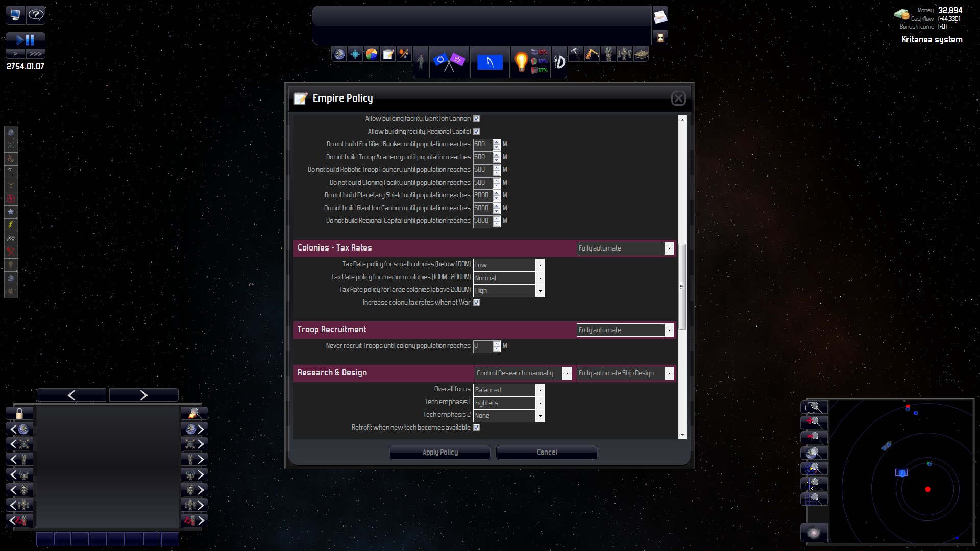Open the single ship list icon
The width and height of the screenshot is (980, 551).
tap(608, 54)
